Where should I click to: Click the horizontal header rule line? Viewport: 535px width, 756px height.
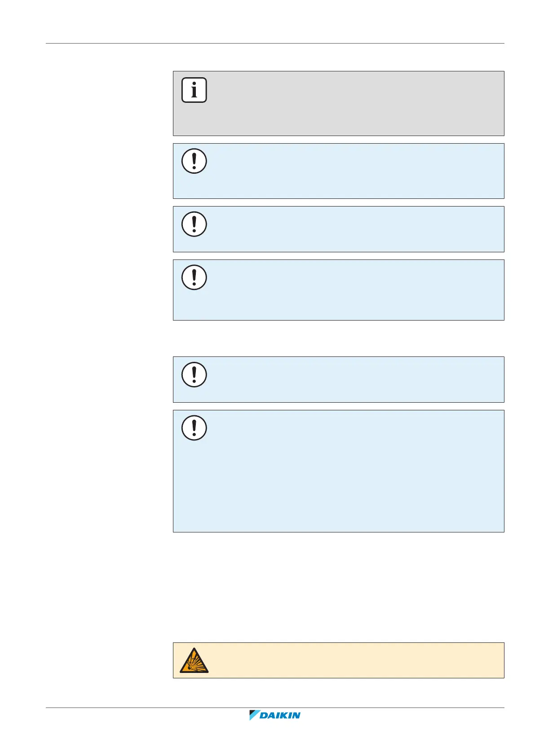(275, 44)
